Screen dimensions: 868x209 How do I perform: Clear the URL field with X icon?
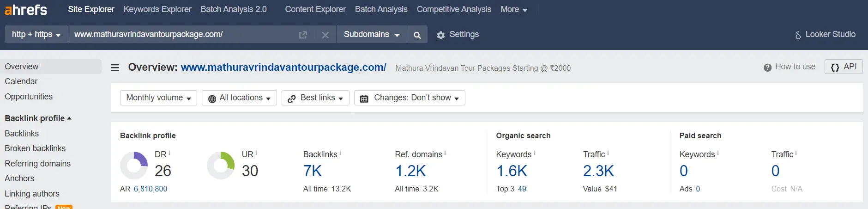coord(325,35)
